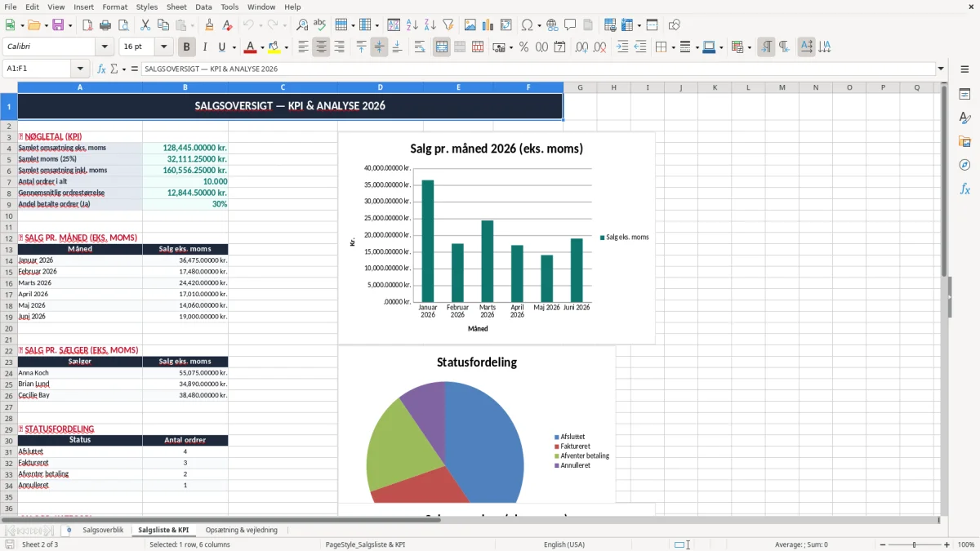
Task: Open the Function Wizard (fx)
Action: [x=101, y=69]
